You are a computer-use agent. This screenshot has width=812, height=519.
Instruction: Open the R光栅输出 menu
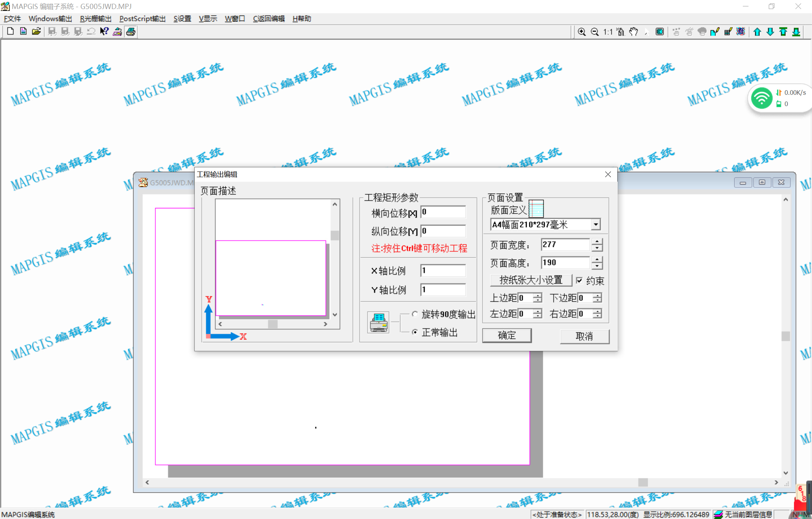95,19
